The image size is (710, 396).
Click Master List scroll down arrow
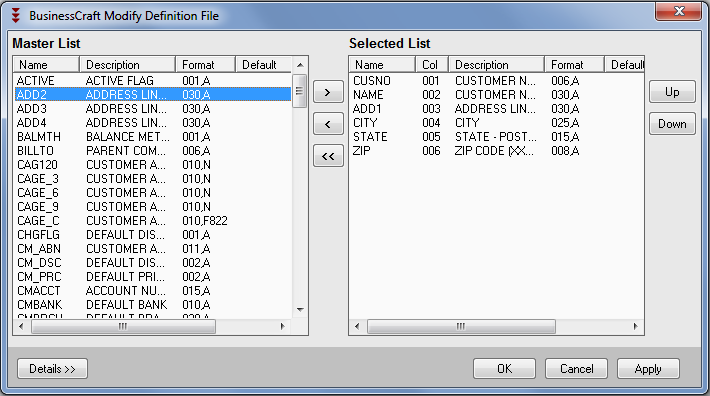tap(300, 310)
